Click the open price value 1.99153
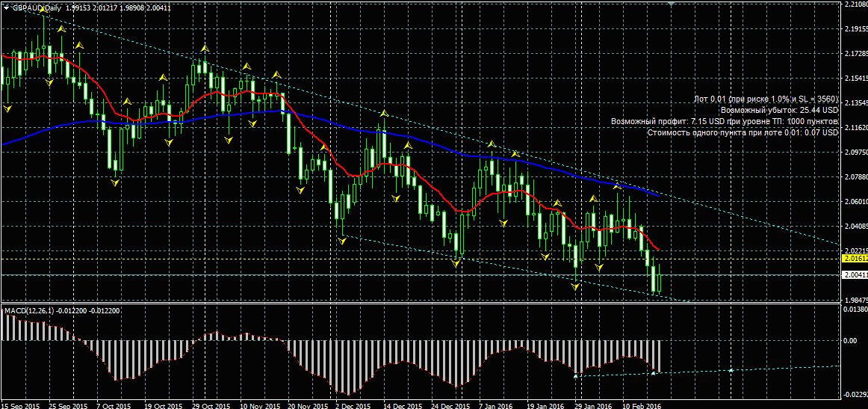This screenshot has height=409, width=868. tap(78, 7)
